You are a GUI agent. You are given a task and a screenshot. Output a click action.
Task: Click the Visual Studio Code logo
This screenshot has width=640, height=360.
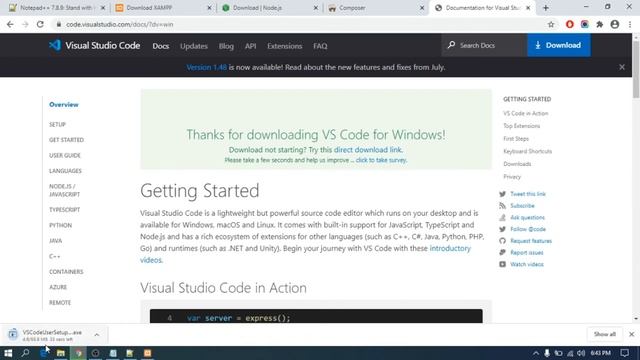(94, 45)
